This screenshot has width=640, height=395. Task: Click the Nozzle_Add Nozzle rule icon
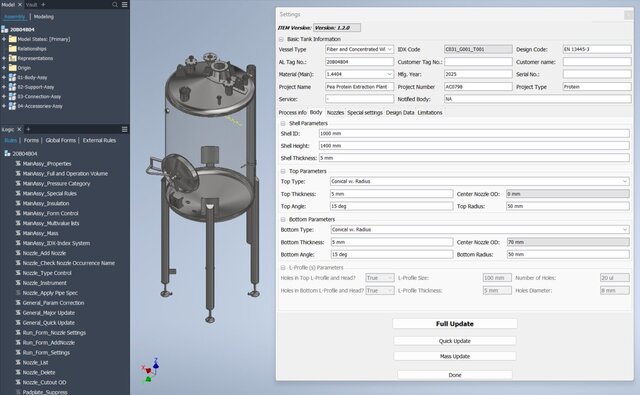18,253
